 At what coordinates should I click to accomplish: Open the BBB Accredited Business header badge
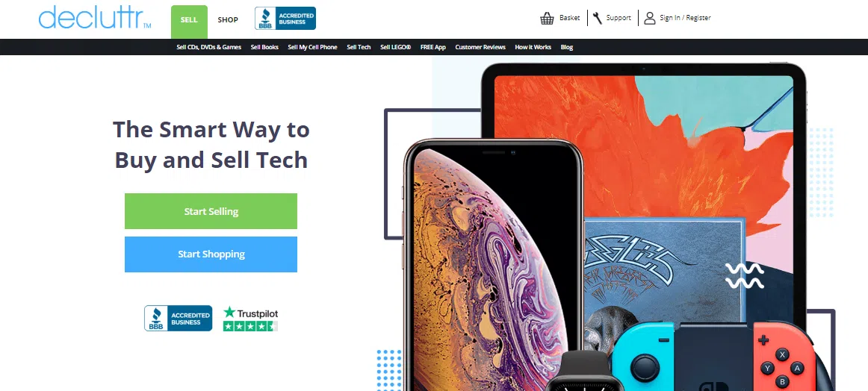click(x=285, y=18)
